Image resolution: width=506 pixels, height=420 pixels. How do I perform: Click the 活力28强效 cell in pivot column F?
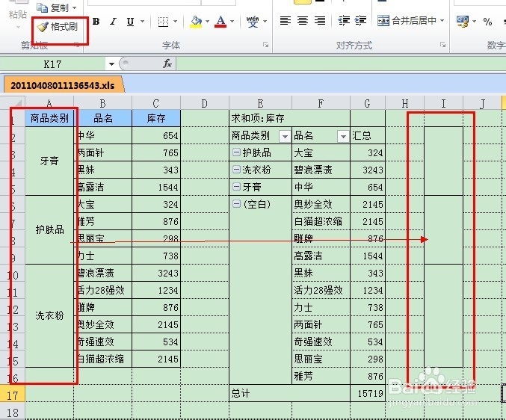(321, 290)
